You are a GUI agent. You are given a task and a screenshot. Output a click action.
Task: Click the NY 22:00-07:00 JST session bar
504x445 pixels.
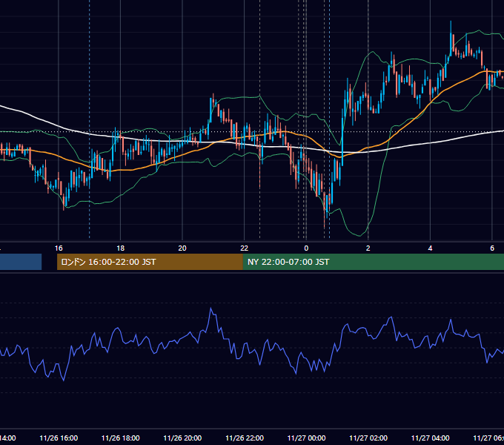(373, 262)
